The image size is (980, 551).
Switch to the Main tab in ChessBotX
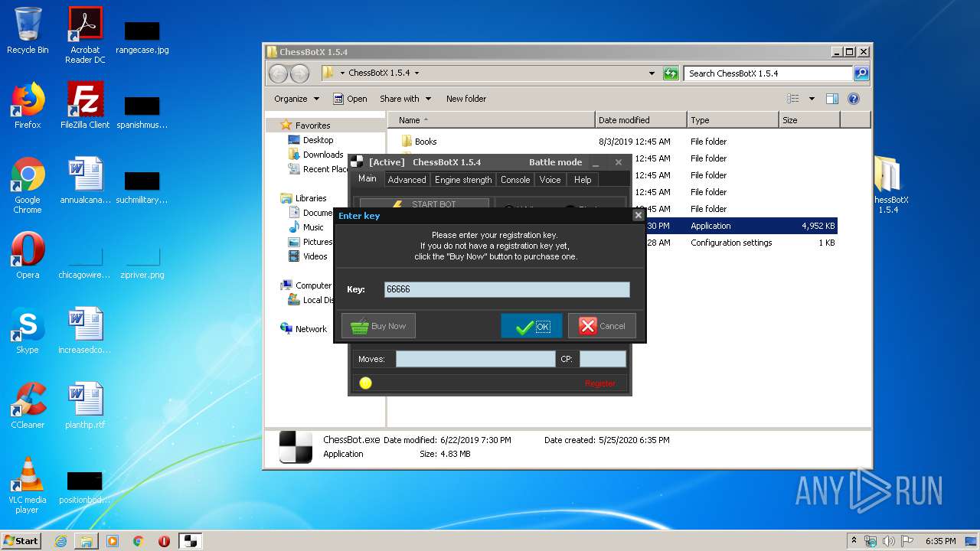coord(367,179)
